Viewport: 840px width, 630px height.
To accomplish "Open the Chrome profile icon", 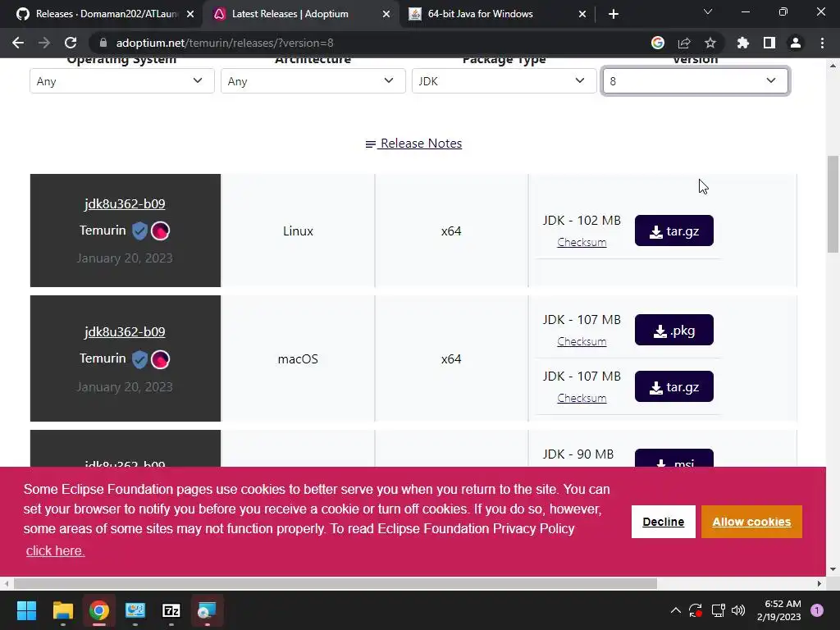I will coord(796,43).
